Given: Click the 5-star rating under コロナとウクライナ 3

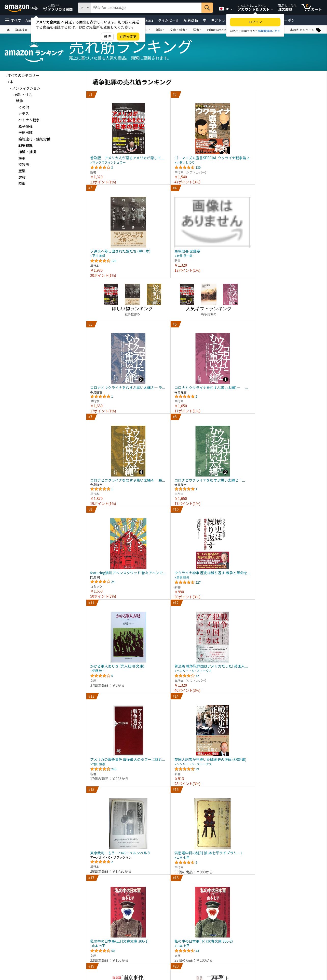Looking at the screenshot, I should [100, 396].
